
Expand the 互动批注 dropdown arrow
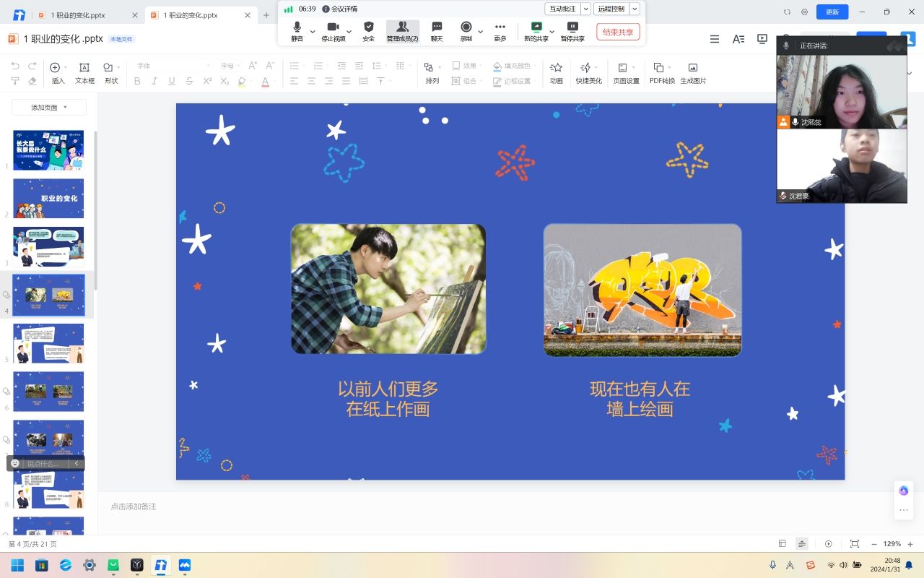click(586, 9)
